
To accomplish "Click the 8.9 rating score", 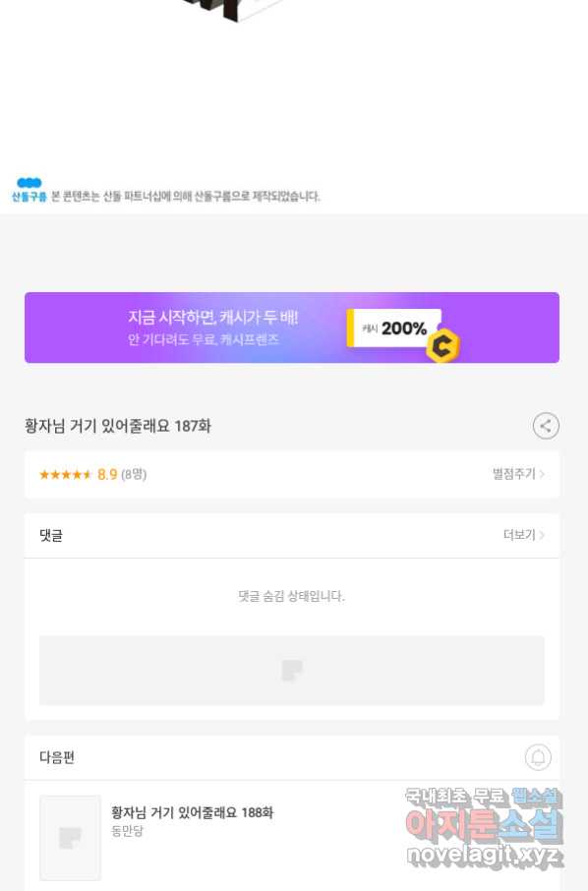I will (107, 474).
